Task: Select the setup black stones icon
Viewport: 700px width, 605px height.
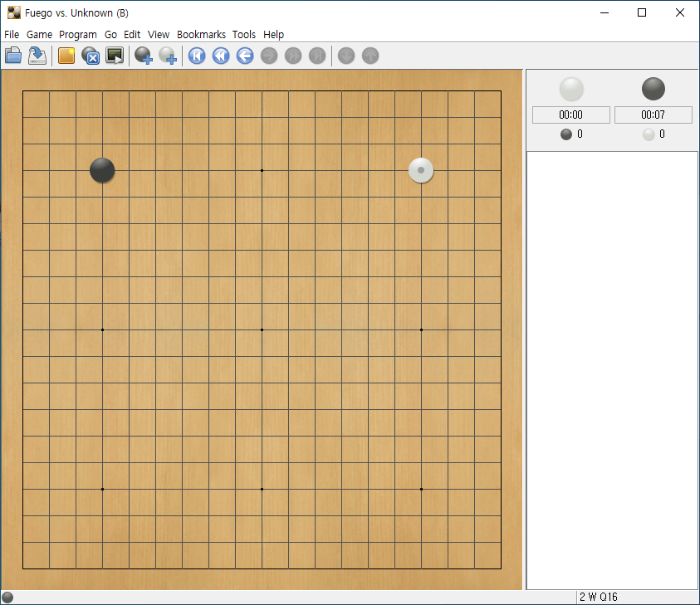Action: pos(144,56)
